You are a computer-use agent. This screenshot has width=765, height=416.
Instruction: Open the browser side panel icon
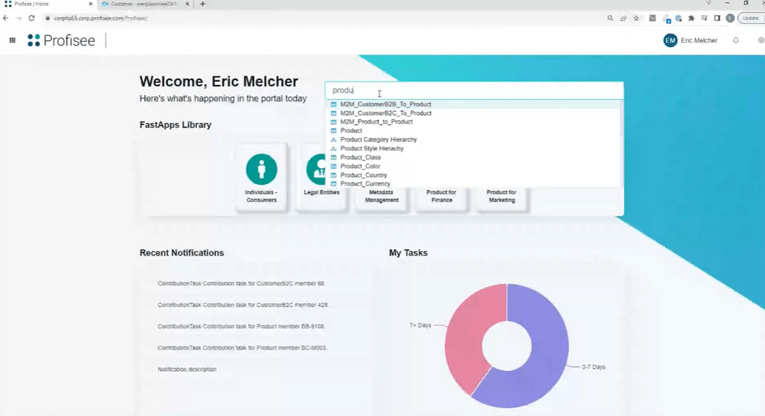point(717,18)
